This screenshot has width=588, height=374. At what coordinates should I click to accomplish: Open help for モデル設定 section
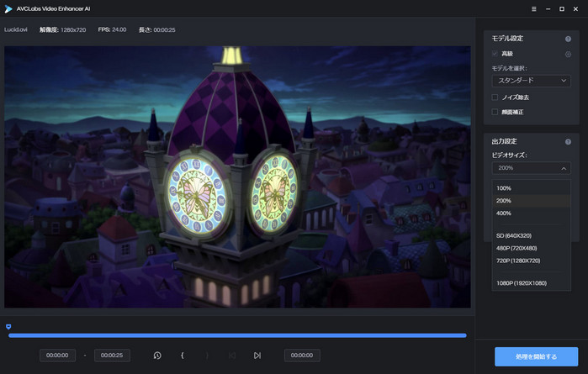pyautogui.click(x=568, y=39)
